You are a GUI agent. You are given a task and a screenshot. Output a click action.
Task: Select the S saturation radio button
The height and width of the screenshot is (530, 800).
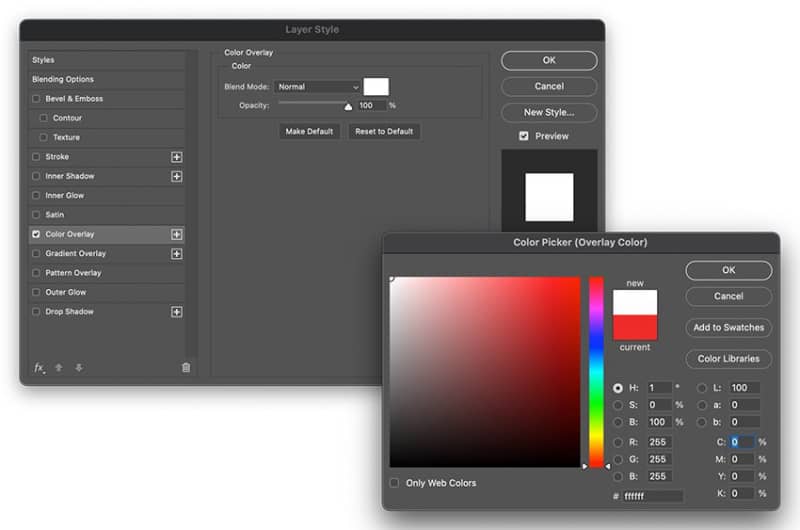pos(618,405)
